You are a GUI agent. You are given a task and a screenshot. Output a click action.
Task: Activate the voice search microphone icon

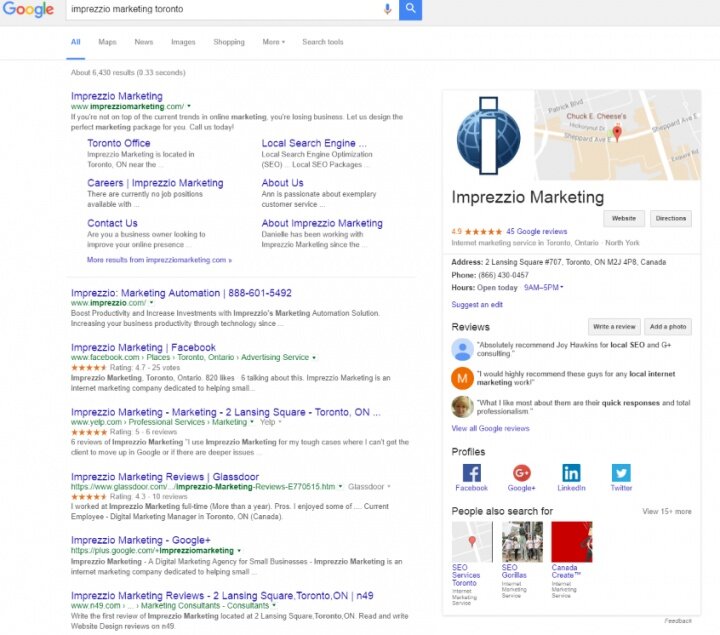pos(388,9)
